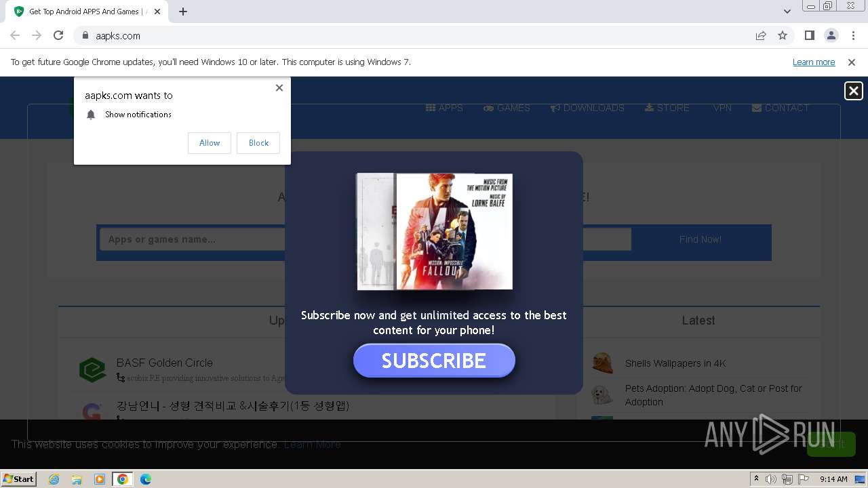
Task: Click the Shells Wallpapers thumbnail icon
Action: click(602, 363)
